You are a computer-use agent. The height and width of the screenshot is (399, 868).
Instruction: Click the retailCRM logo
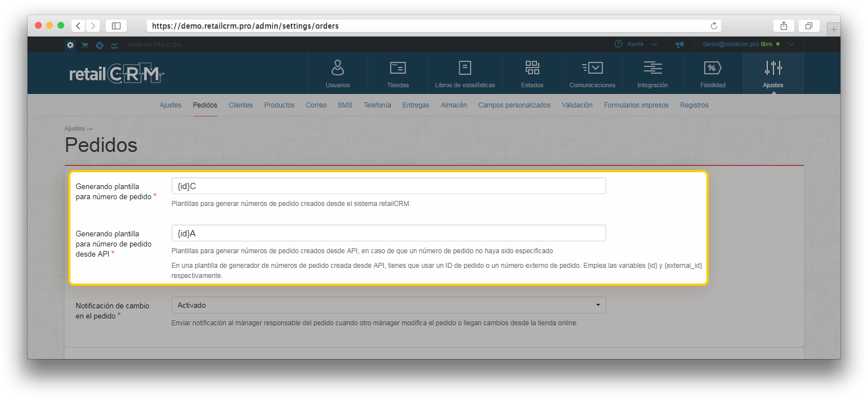117,74
